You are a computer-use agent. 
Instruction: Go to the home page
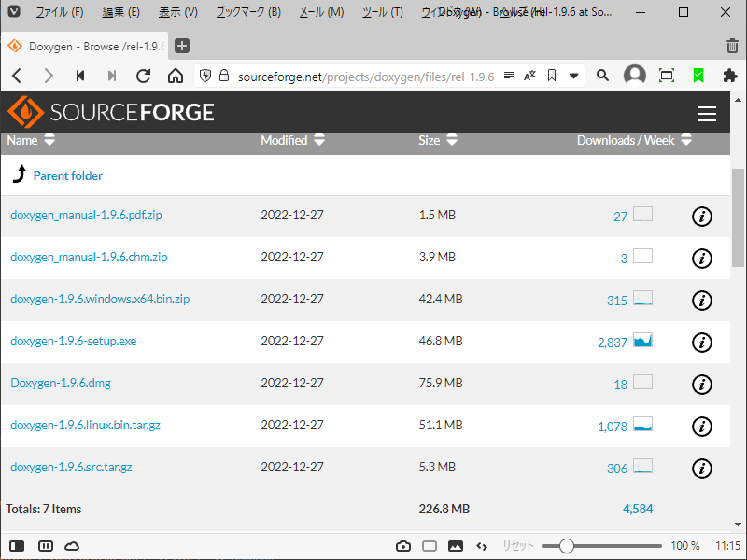click(x=176, y=76)
